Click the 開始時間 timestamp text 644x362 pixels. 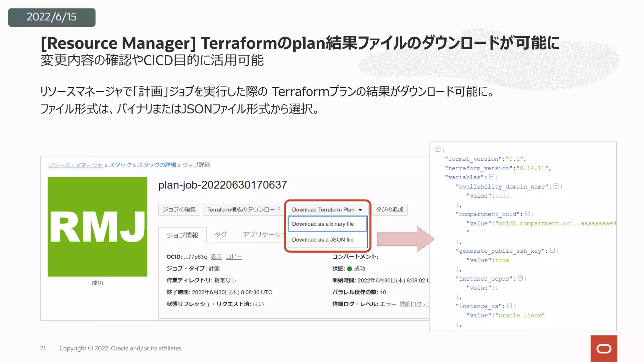coord(393,280)
